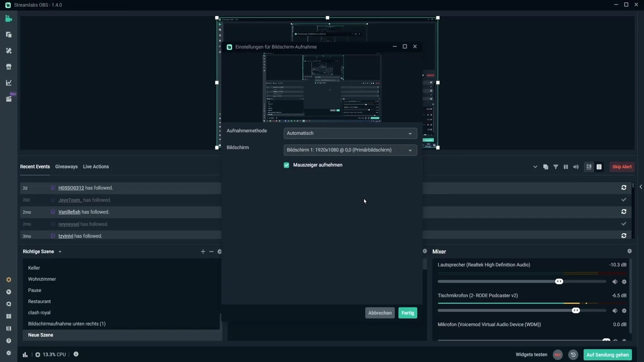Switch to the Giveaways tab
The height and width of the screenshot is (362, 644).
pyautogui.click(x=66, y=167)
